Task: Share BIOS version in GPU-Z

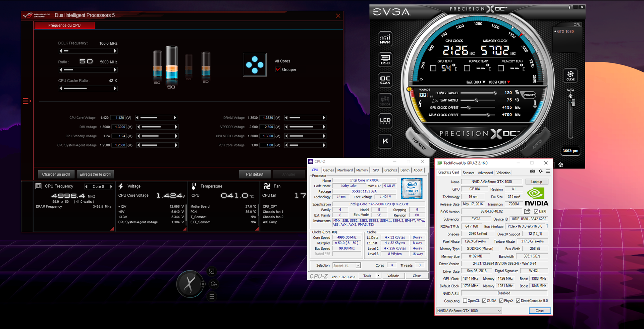Action: click(x=527, y=211)
